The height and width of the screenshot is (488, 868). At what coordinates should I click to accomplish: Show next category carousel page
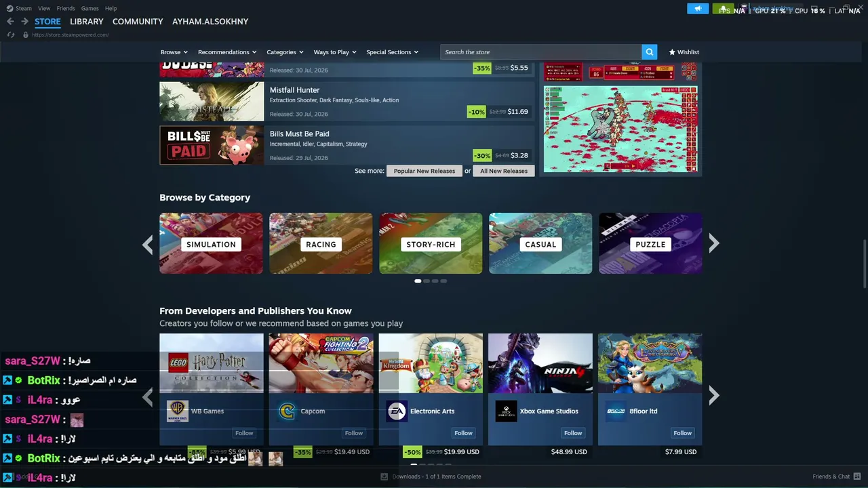[713, 244]
